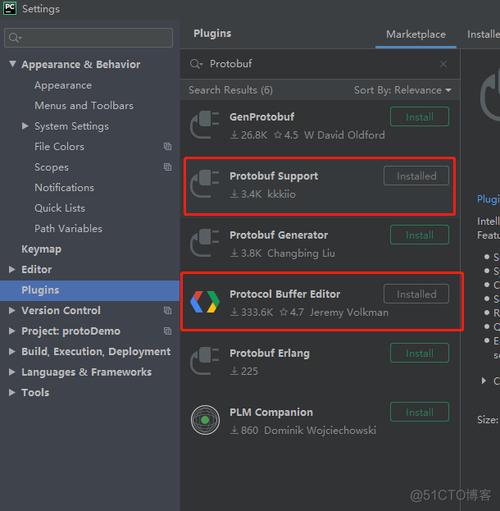Switch to the Marketplace tab
This screenshot has height=511, width=500.
[416, 34]
